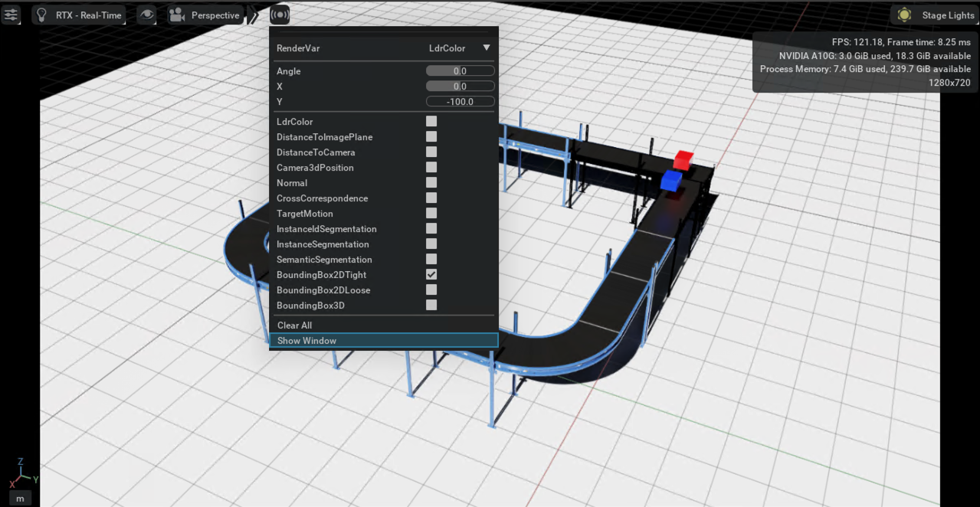
Task: Choose Clear All in the menu
Action: [x=294, y=325]
